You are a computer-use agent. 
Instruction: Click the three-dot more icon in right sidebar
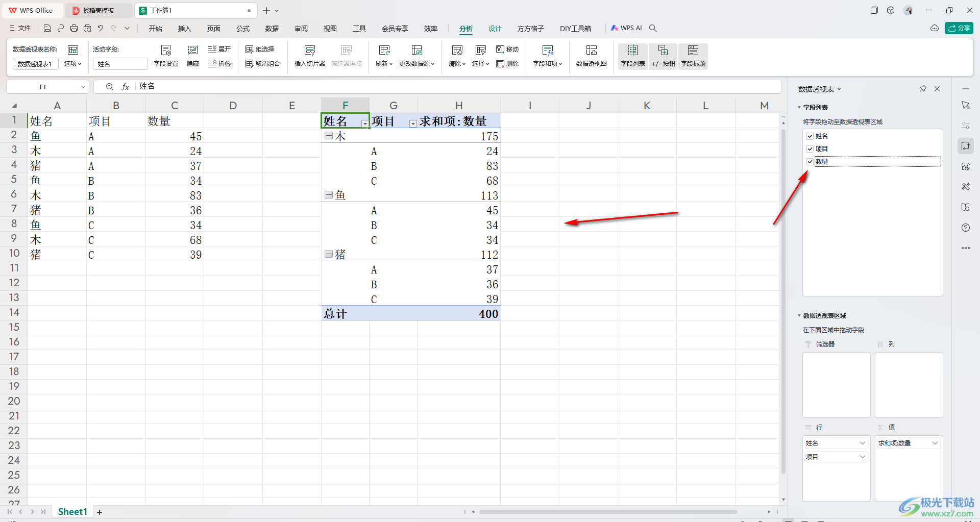966,248
